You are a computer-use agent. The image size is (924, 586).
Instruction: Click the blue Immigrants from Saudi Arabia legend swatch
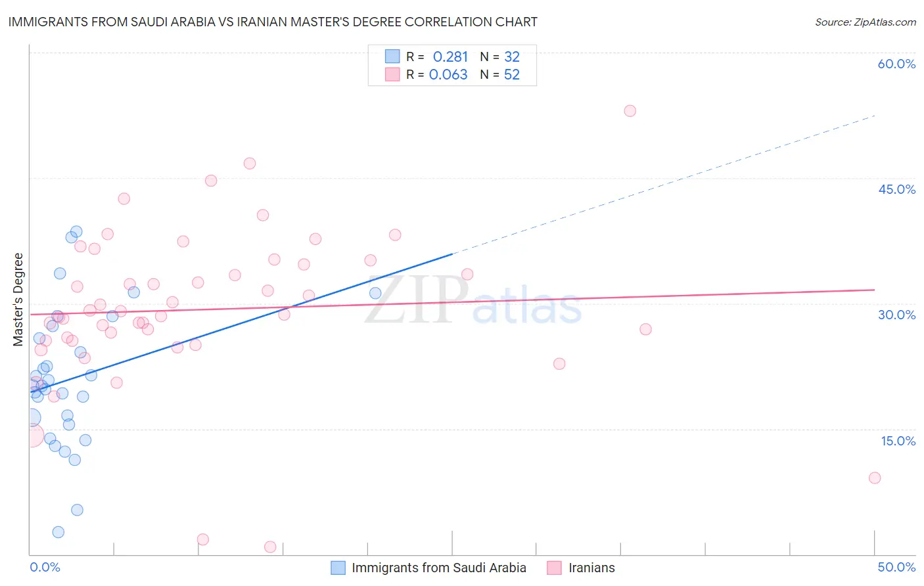pos(338,568)
